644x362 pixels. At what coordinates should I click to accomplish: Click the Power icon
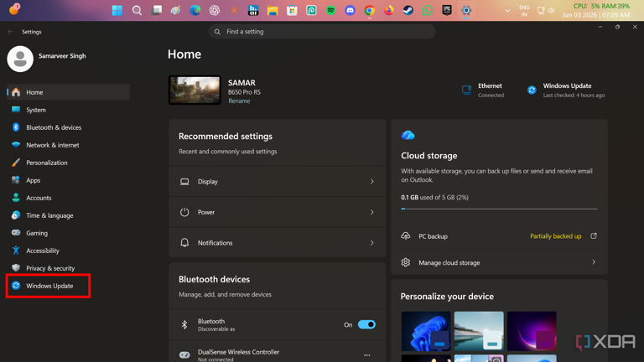[x=184, y=212]
